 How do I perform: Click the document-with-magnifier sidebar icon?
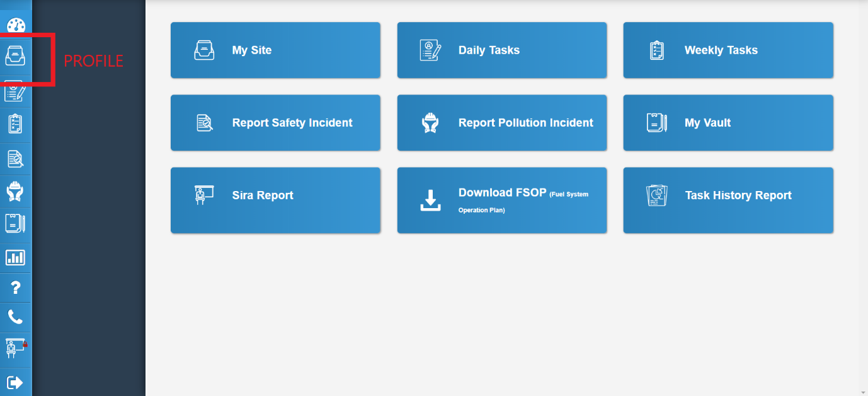tap(16, 158)
